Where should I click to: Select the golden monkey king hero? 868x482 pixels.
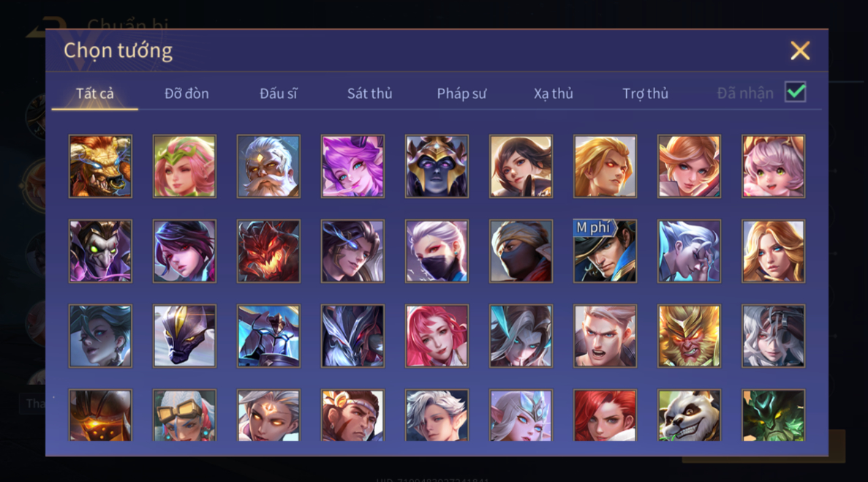pyautogui.click(x=689, y=336)
